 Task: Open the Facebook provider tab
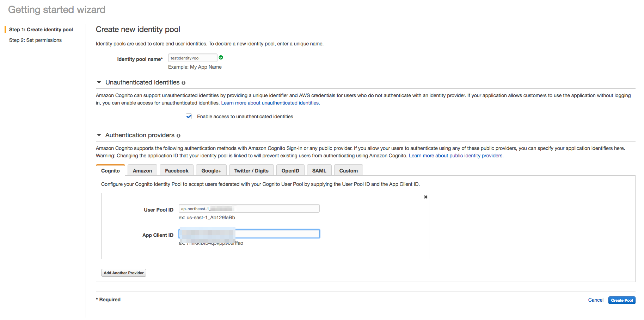coord(177,171)
